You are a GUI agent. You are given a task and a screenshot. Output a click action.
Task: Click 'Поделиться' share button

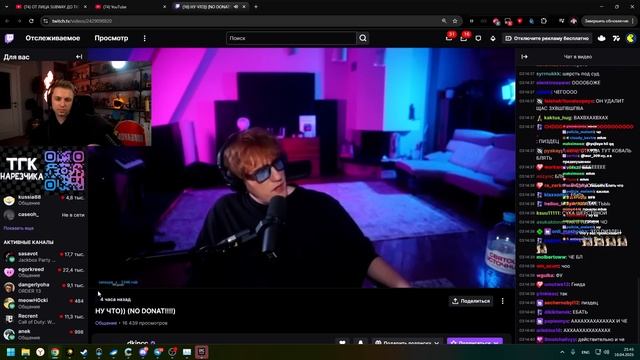click(471, 301)
